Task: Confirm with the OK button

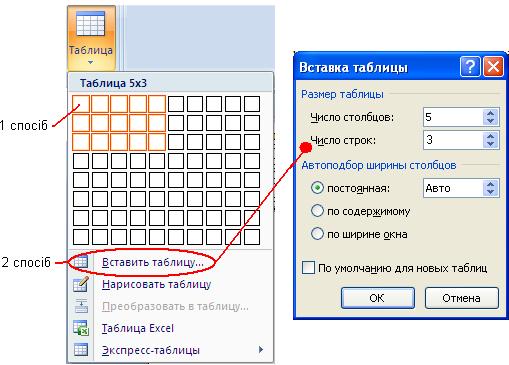Action: pyautogui.click(x=378, y=298)
